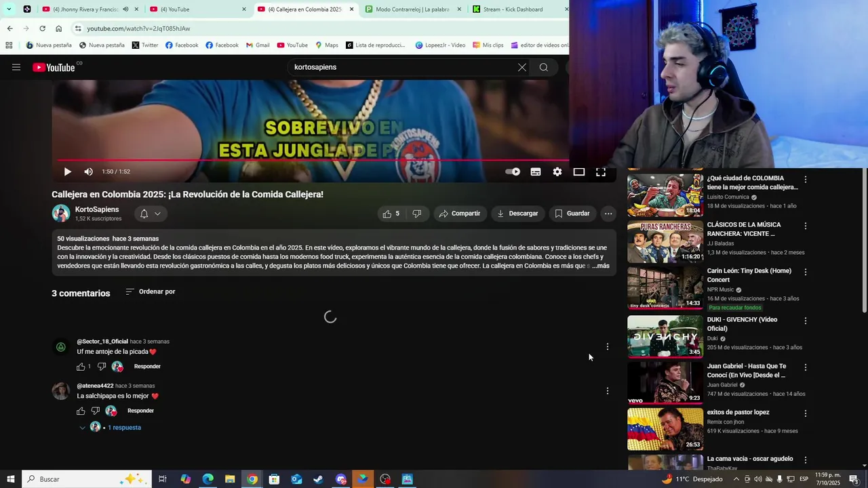Open subscription notification bell dropdown
Screen dimensions: 868x488
(151, 213)
